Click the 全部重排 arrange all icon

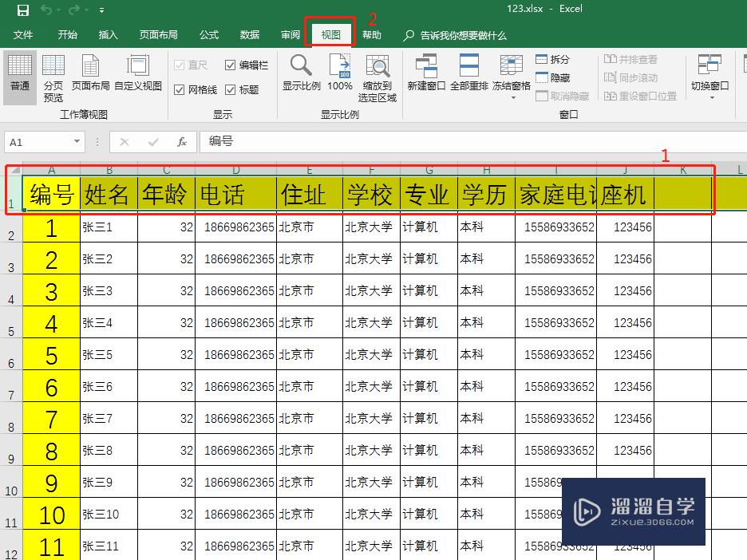coord(468,72)
